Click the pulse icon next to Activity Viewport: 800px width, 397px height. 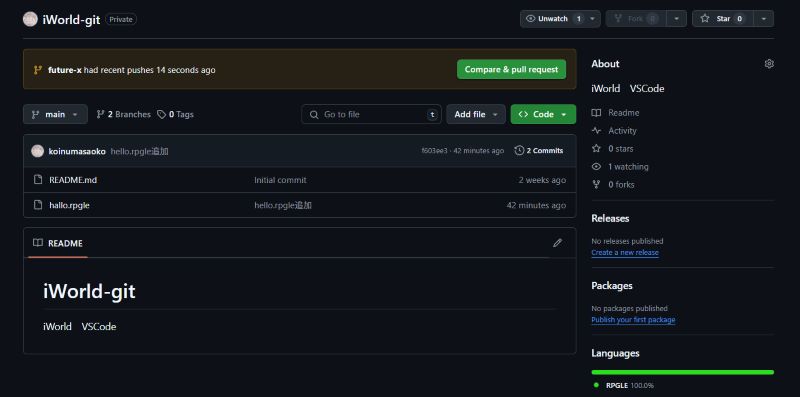pos(596,131)
